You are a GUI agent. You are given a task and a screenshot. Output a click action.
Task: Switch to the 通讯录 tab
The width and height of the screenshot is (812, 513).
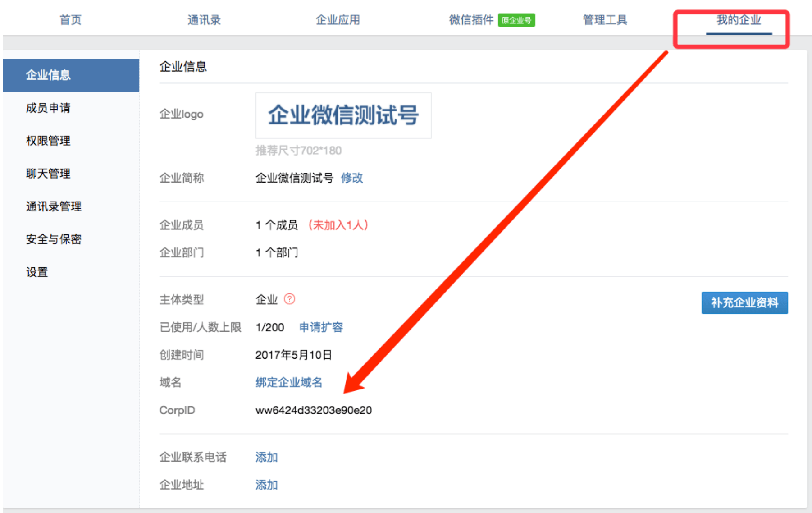[204, 20]
